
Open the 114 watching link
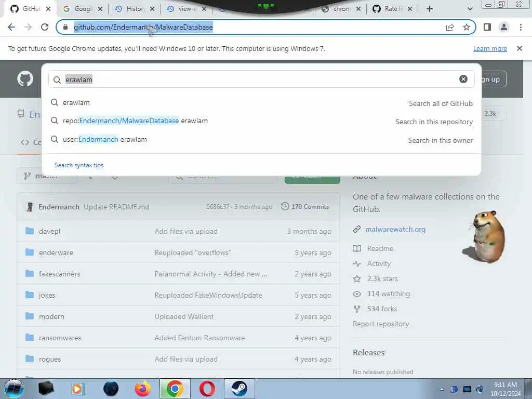pos(389,294)
